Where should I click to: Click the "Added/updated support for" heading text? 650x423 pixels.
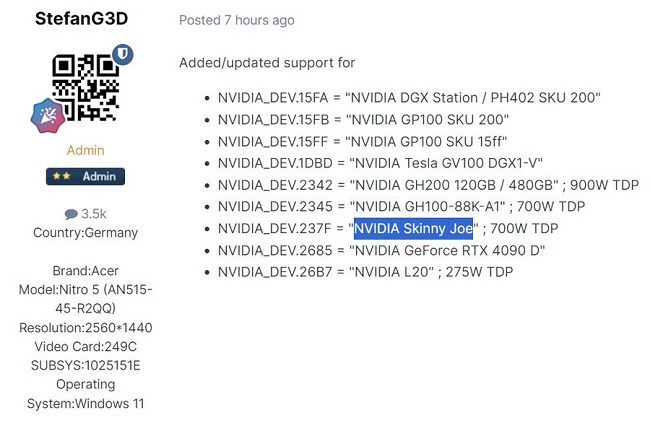pos(267,63)
